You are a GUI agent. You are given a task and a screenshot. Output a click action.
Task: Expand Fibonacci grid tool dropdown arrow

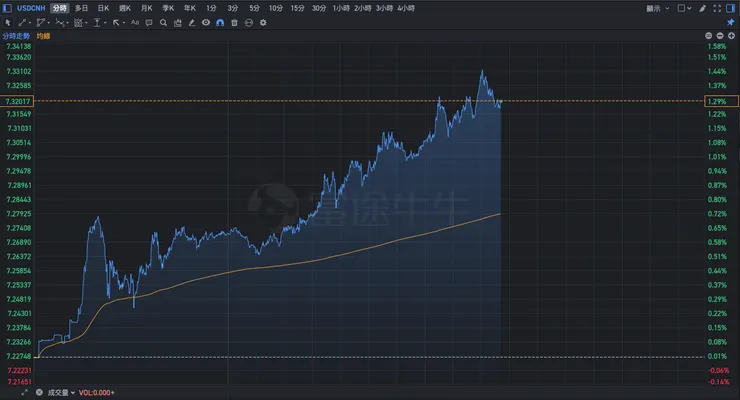click(86, 23)
